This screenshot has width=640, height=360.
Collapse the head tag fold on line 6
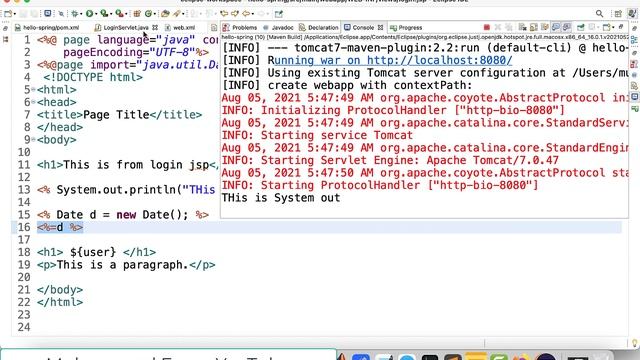pyautogui.click(x=33, y=102)
